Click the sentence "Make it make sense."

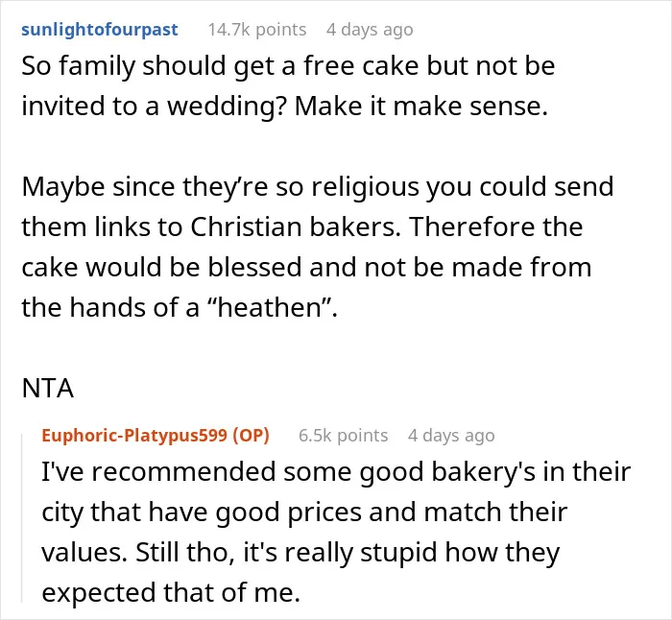420,106
